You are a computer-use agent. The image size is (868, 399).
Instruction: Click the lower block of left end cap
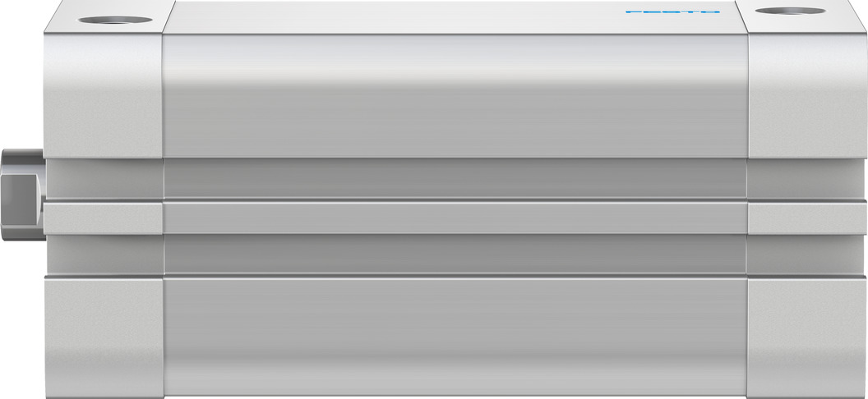104,337
